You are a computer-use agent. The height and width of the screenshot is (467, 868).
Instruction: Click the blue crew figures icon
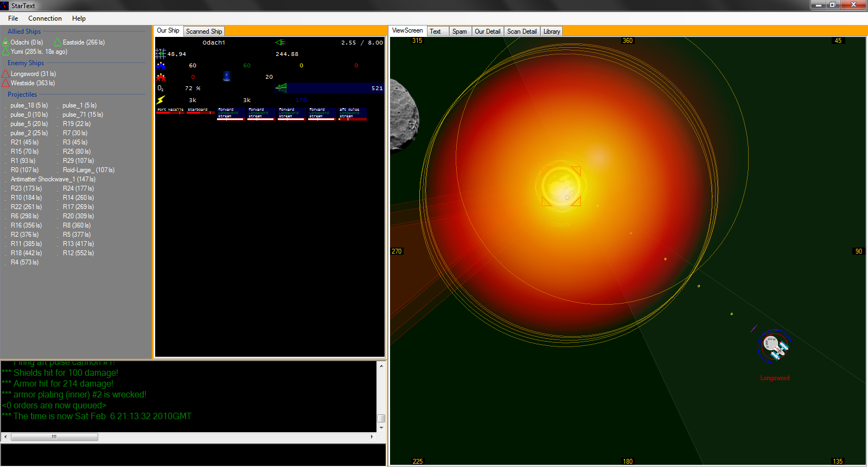coord(161,66)
